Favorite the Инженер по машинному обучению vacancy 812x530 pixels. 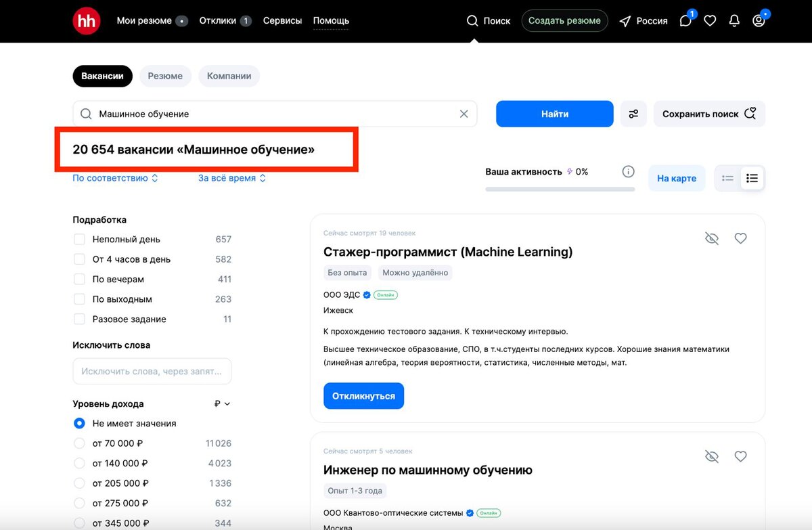click(741, 456)
